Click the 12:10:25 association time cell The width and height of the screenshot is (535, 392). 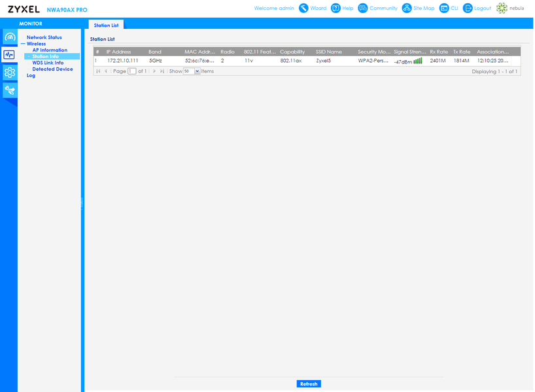[x=492, y=61]
